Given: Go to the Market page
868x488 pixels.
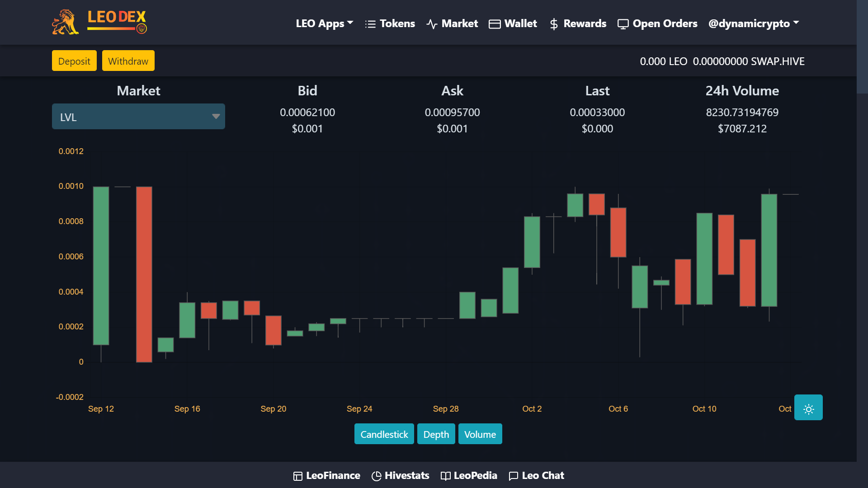Looking at the screenshot, I should (x=459, y=23).
